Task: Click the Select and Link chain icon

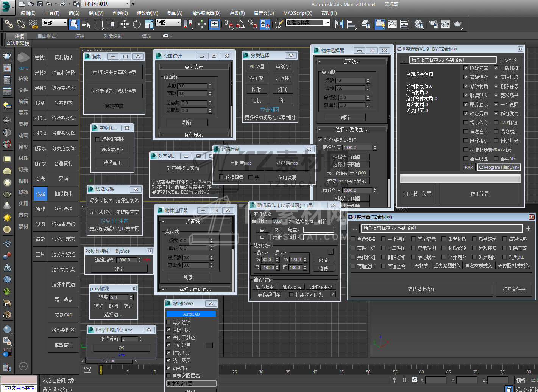Action: (x=9, y=24)
